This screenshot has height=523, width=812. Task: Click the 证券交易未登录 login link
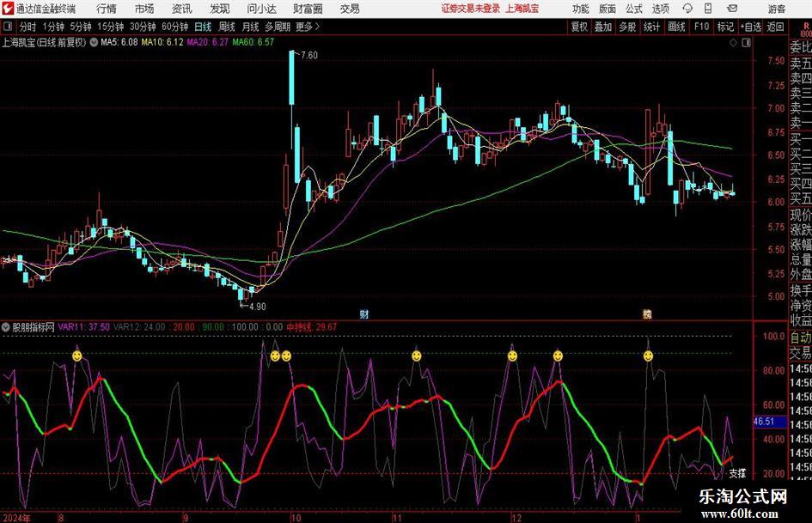(471, 9)
